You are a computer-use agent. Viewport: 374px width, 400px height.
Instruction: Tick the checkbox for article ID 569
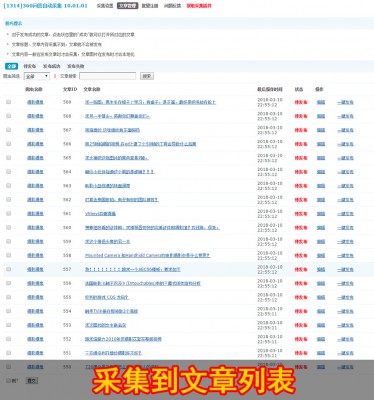coord(8,102)
